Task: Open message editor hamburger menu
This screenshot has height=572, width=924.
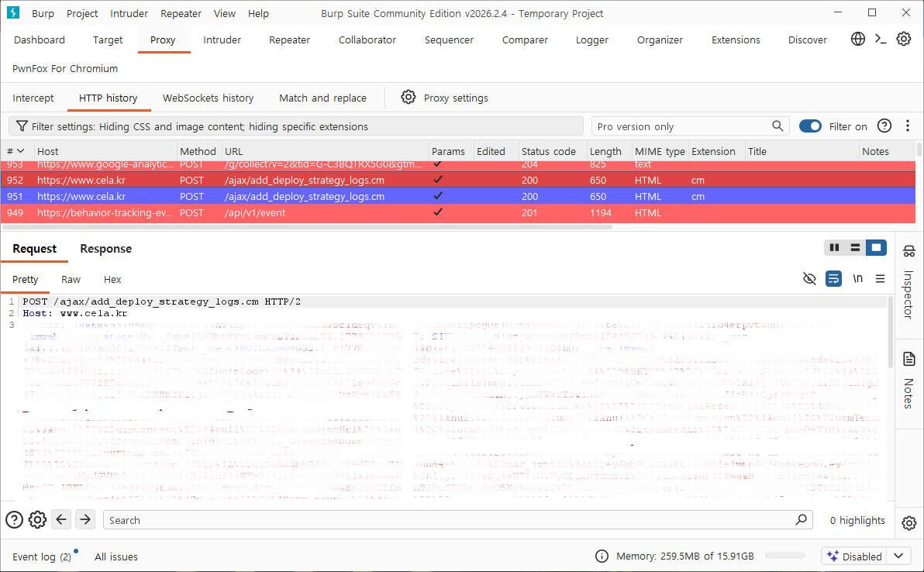Action: coord(880,278)
